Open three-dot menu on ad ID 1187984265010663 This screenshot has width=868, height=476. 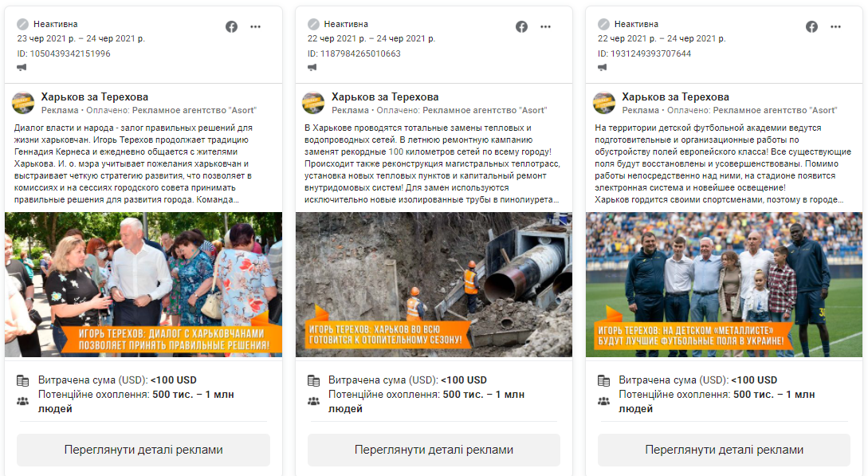(545, 26)
